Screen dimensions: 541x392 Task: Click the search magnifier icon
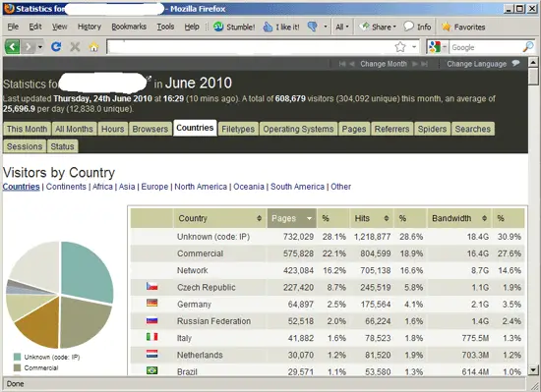tap(528, 46)
